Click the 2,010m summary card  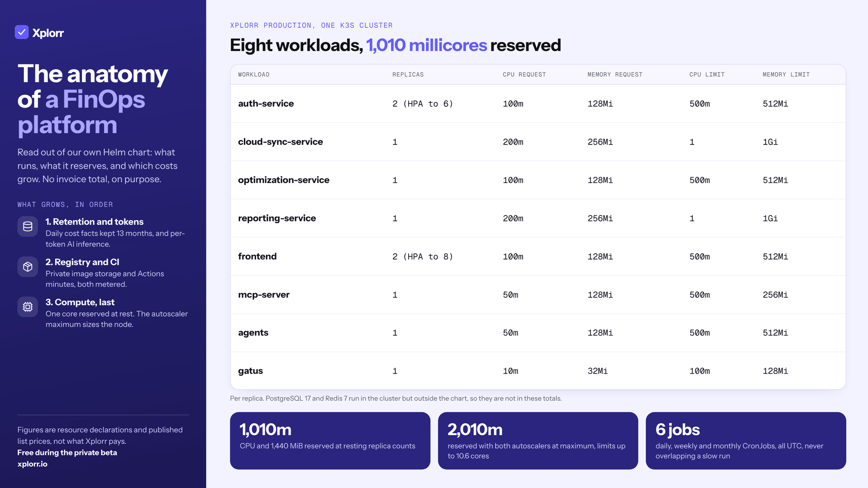click(538, 441)
